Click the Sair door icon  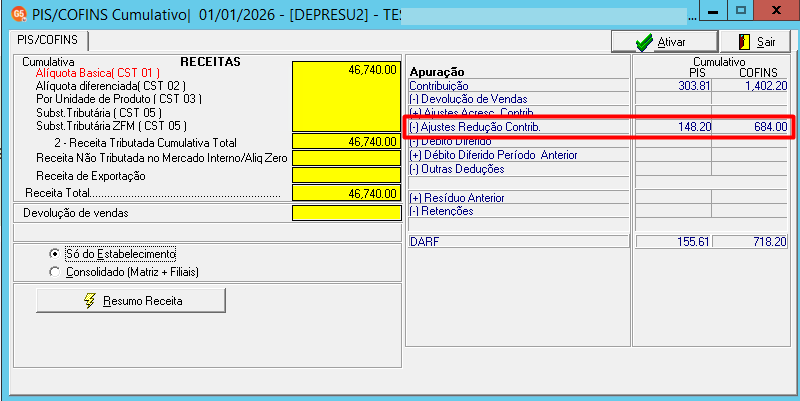coord(745,42)
